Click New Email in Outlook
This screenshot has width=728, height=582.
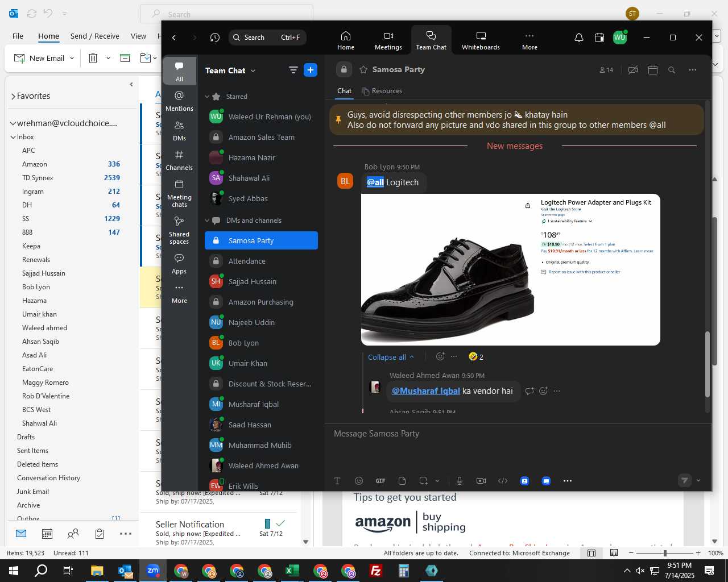(x=39, y=58)
